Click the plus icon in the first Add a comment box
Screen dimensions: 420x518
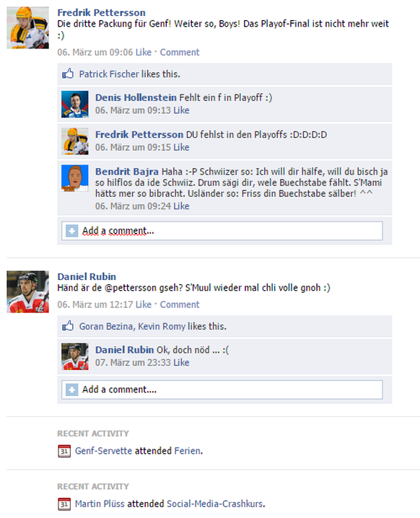71,231
